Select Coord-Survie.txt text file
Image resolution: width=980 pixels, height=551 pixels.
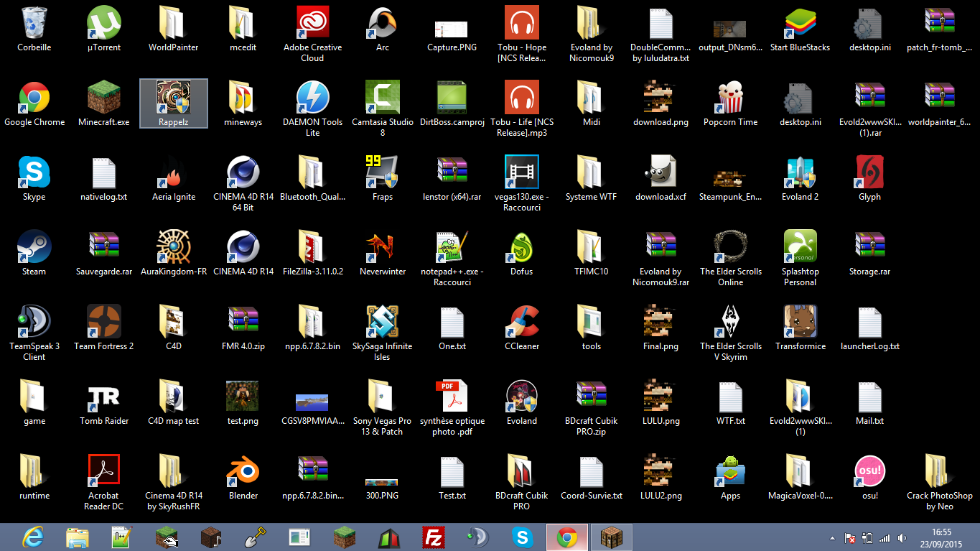pyautogui.click(x=592, y=477)
